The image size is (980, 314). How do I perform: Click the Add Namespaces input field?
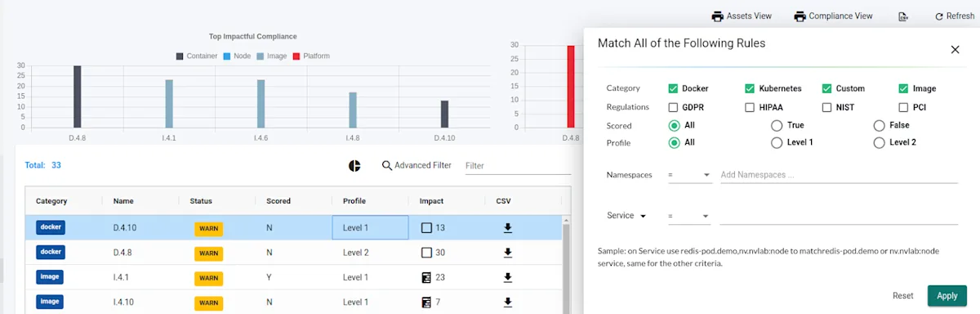839,175
